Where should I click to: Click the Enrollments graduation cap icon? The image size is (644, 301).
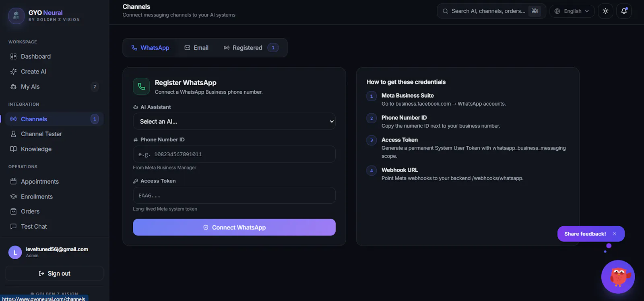tap(13, 197)
